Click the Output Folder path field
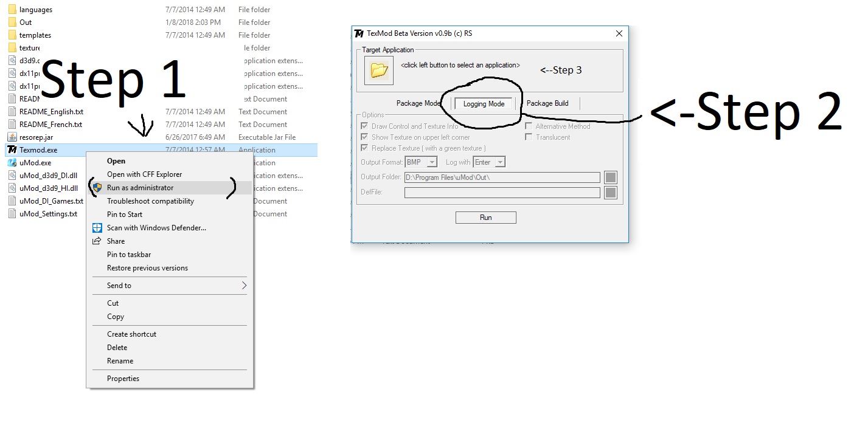This screenshot has width=868, height=440. (x=502, y=177)
